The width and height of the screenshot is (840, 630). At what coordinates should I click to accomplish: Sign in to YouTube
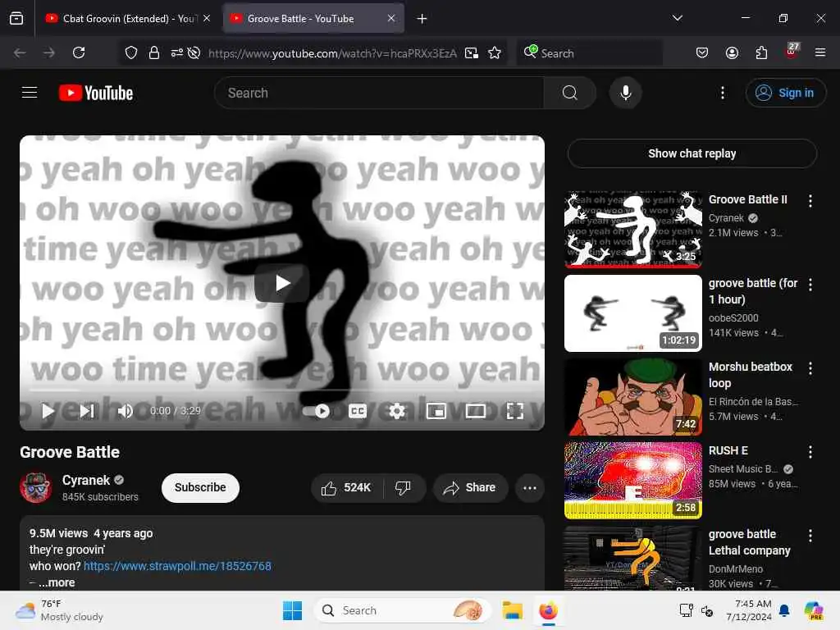click(x=785, y=93)
